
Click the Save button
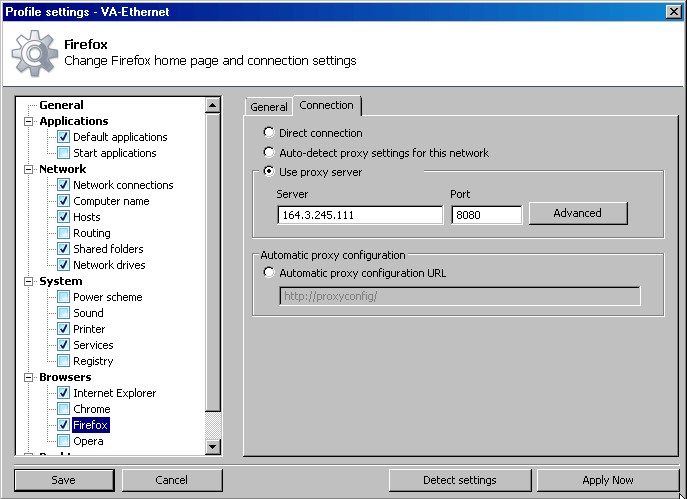pos(64,480)
